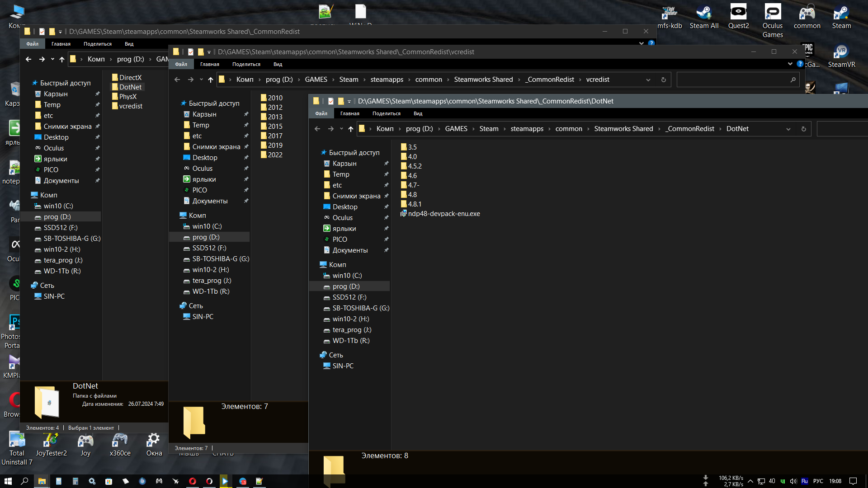Open Opera browser from taskbar
This screenshot has width=868, height=488.
(192, 481)
